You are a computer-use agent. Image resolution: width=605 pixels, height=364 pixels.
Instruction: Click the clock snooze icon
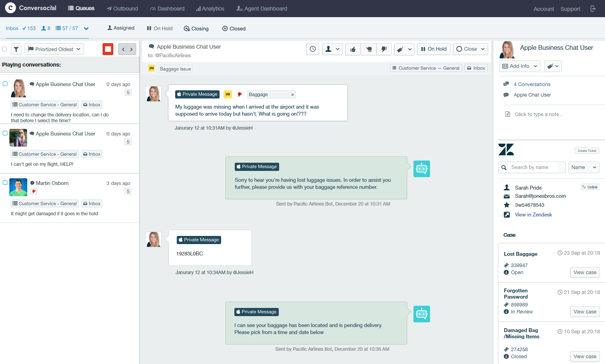[313, 49]
